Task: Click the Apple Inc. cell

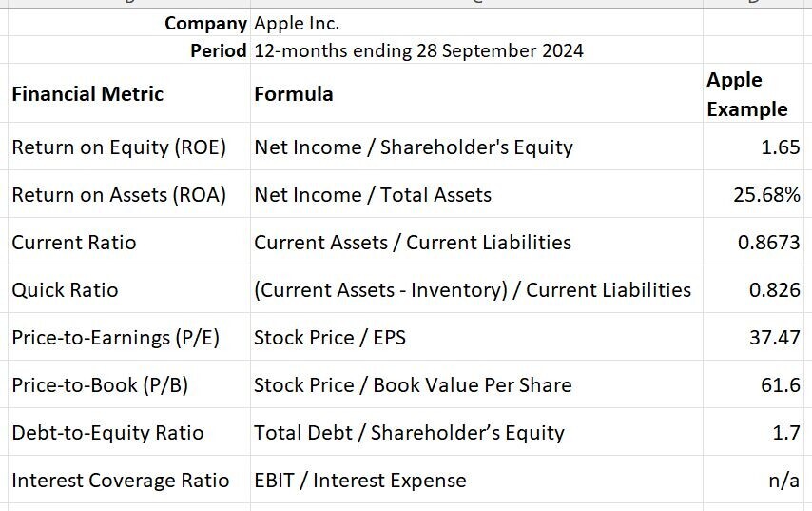Action: pyautogui.click(x=476, y=23)
